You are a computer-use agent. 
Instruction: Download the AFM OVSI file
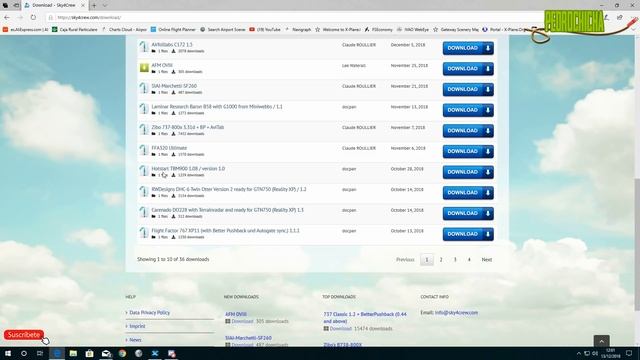point(468,69)
